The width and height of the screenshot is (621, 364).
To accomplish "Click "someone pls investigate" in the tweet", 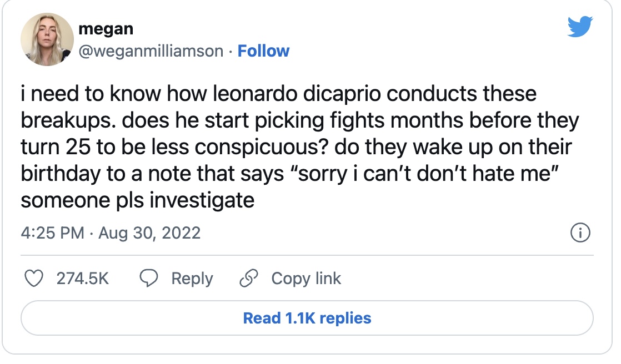I will click(138, 200).
